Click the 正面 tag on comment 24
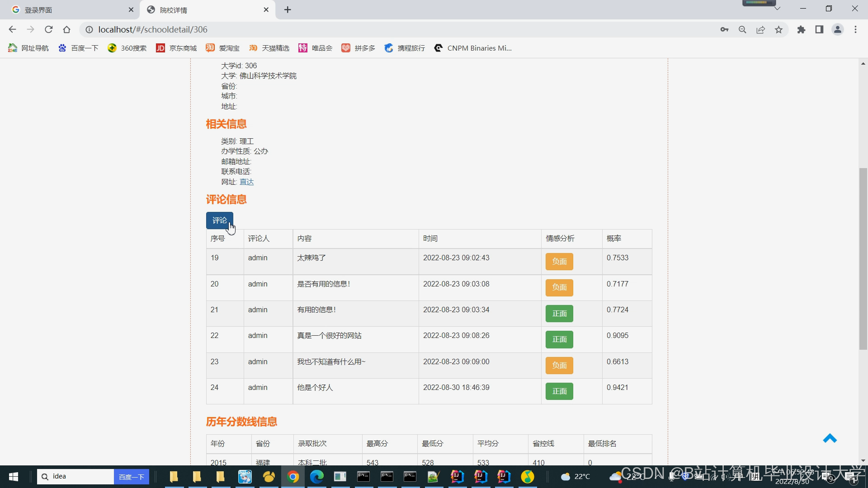Image resolution: width=868 pixels, height=488 pixels. coord(559,391)
